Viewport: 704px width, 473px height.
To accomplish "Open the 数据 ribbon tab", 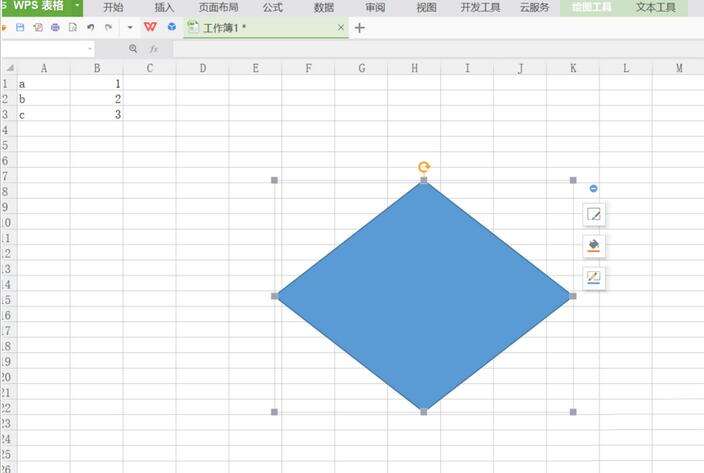I will coord(324,7).
